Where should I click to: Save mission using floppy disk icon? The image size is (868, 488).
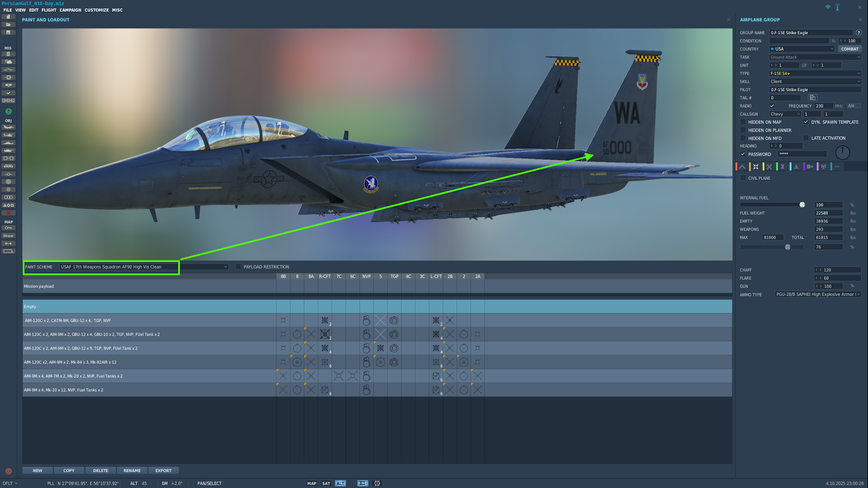click(x=8, y=33)
